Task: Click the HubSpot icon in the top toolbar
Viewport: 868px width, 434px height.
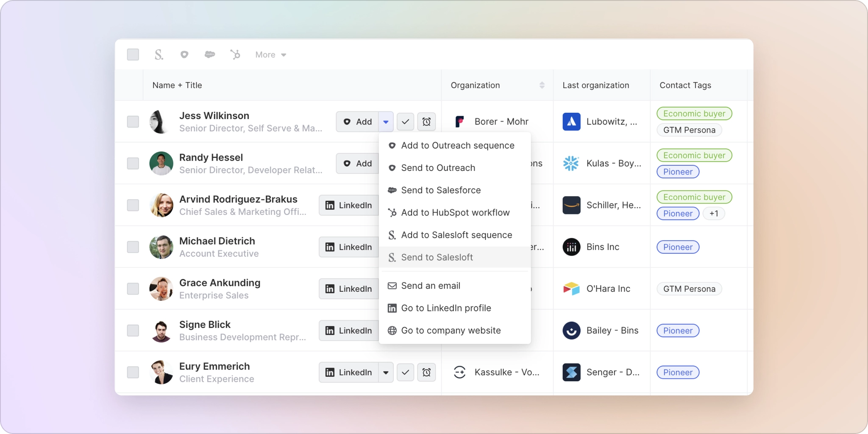Action: 235,55
